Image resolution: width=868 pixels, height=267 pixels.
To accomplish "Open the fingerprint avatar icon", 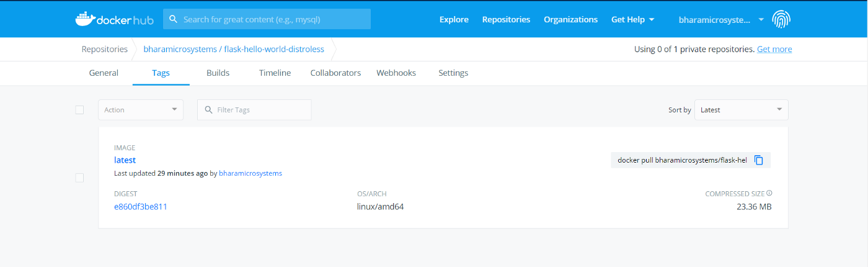I will coord(781,19).
